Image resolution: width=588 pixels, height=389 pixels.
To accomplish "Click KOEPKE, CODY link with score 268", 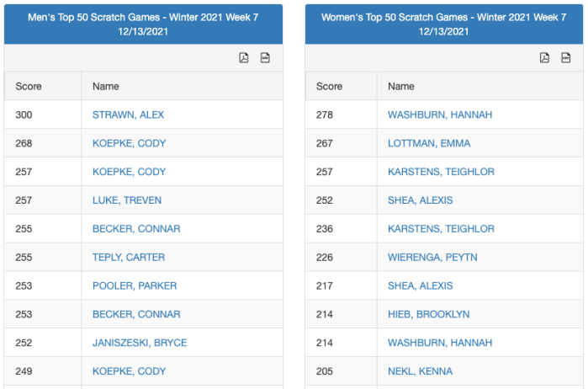I will (129, 143).
